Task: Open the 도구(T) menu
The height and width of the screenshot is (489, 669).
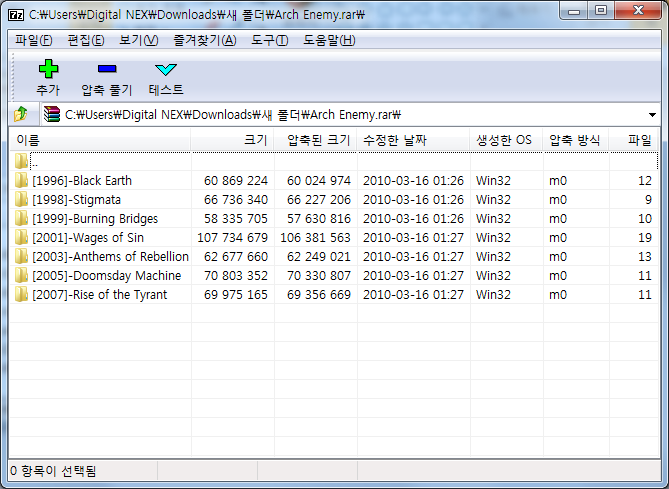Action: [270, 41]
